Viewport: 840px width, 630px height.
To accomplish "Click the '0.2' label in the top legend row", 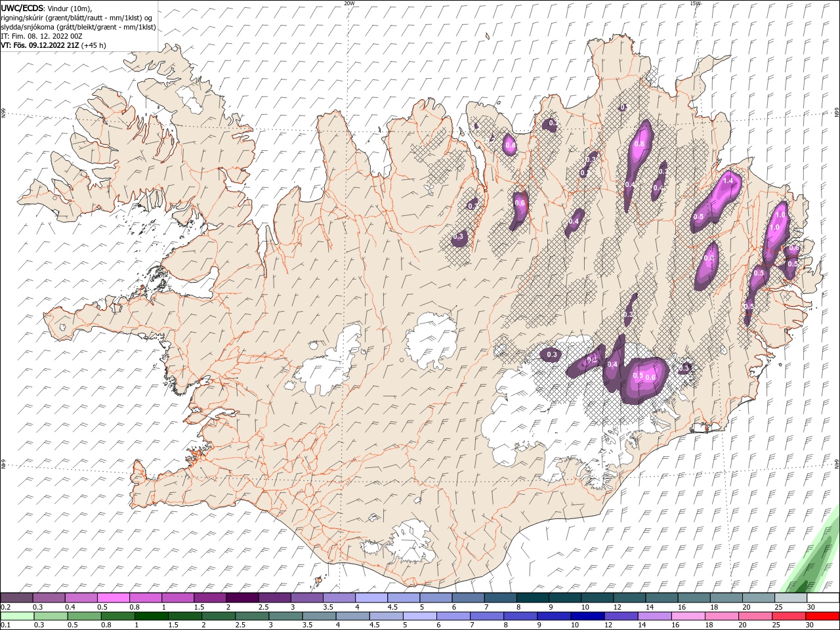I will coord(5,607).
